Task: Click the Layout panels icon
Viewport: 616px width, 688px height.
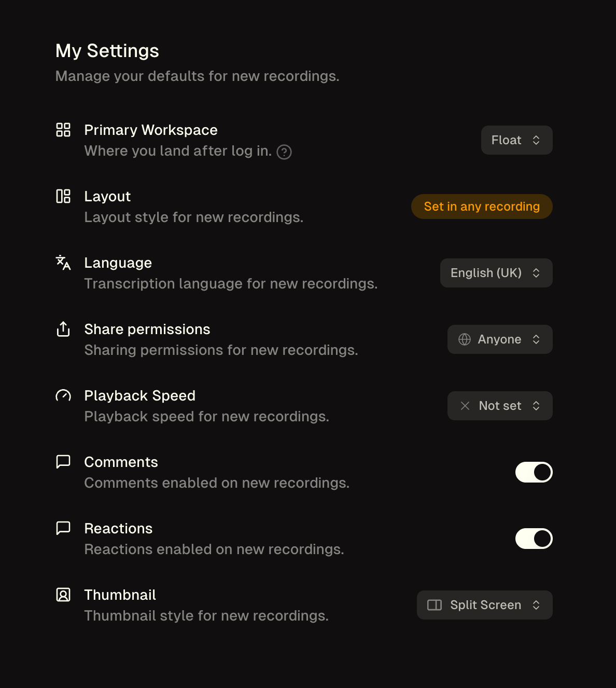Action: click(63, 196)
